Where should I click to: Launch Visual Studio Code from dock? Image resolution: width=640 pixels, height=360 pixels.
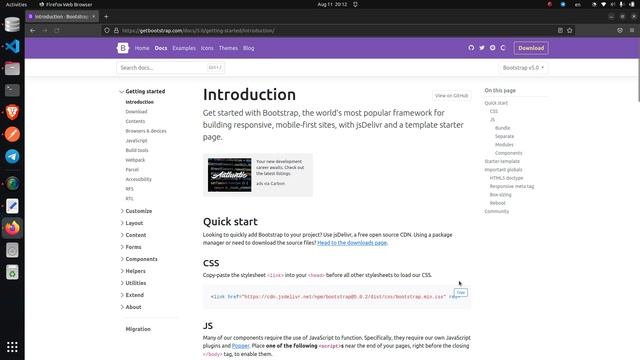tap(12, 46)
